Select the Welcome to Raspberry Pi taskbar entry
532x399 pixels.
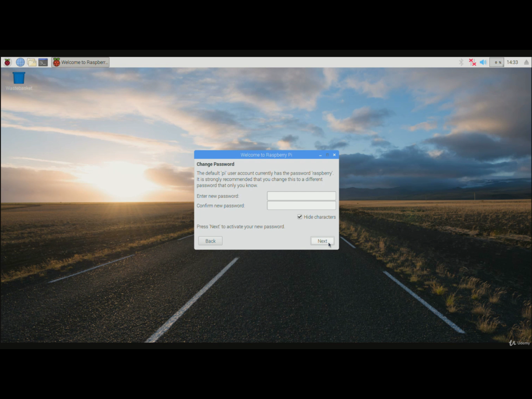coord(80,62)
